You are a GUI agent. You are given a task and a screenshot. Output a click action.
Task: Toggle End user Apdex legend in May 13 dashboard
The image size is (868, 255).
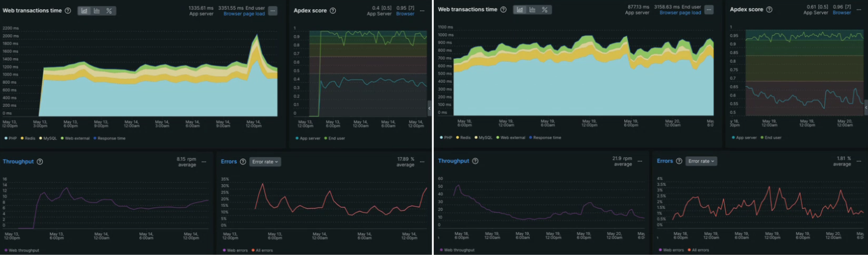pyautogui.click(x=335, y=139)
